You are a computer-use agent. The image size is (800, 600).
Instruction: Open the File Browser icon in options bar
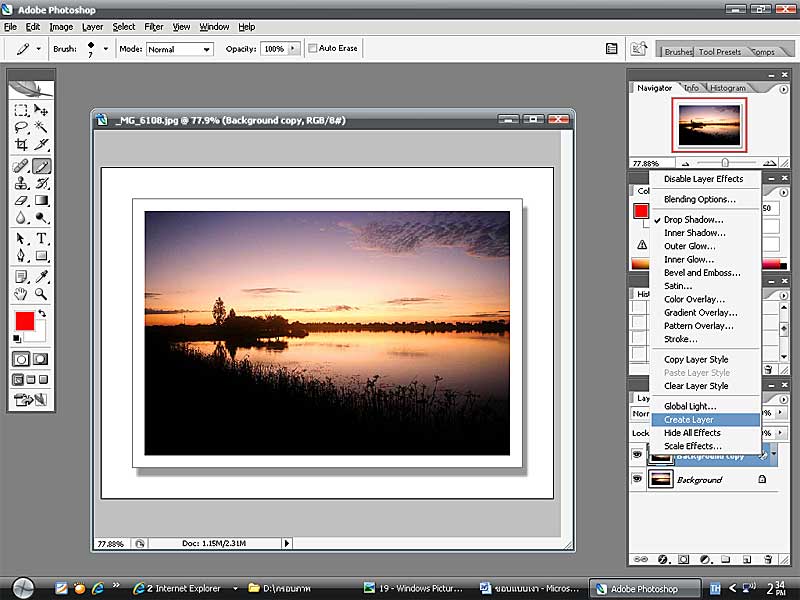[x=639, y=48]
